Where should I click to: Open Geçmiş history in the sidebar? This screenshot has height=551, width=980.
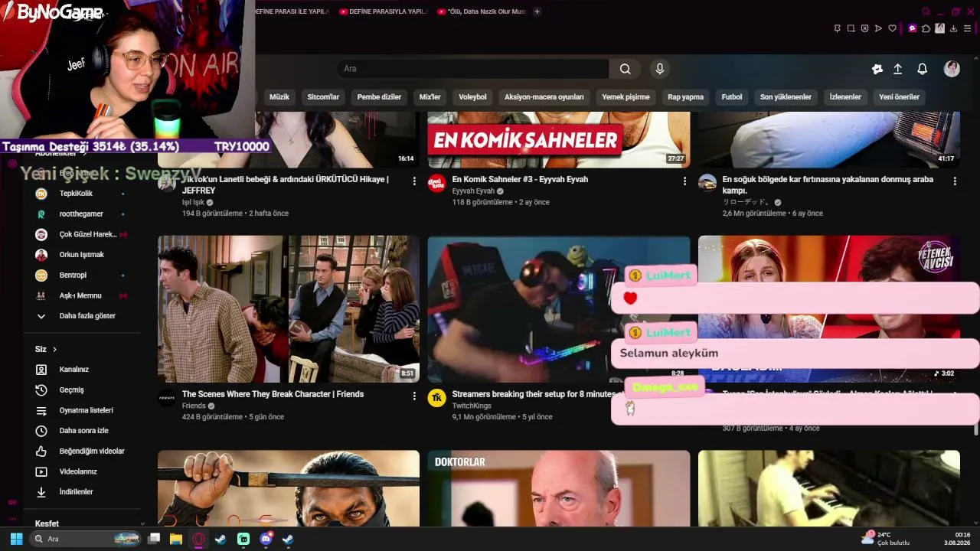click(x=72, y=390)
